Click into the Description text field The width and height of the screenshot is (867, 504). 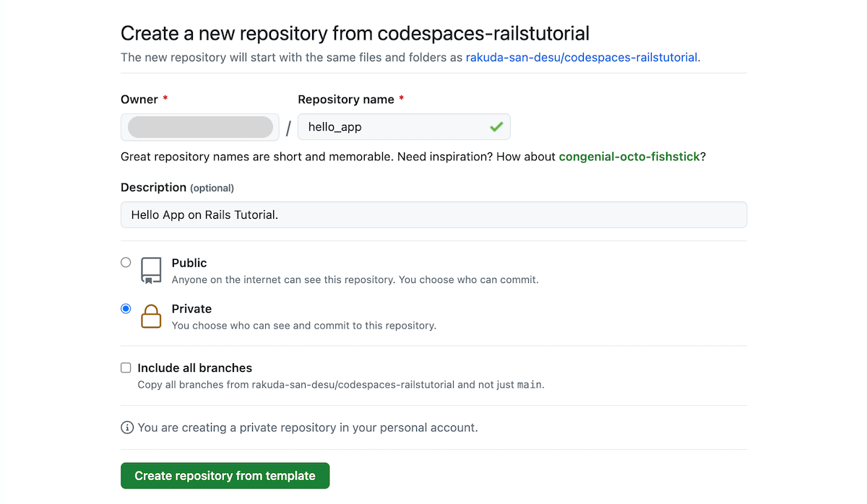pyautogui.click(x=433, y=214)
